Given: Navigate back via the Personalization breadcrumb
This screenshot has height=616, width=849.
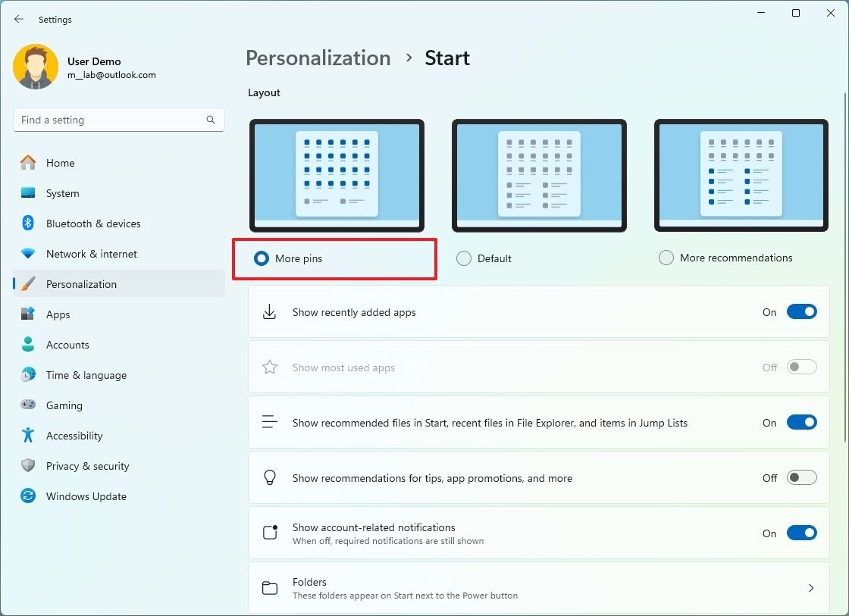Looking at the screenshot, I should [x=318, y=58].
